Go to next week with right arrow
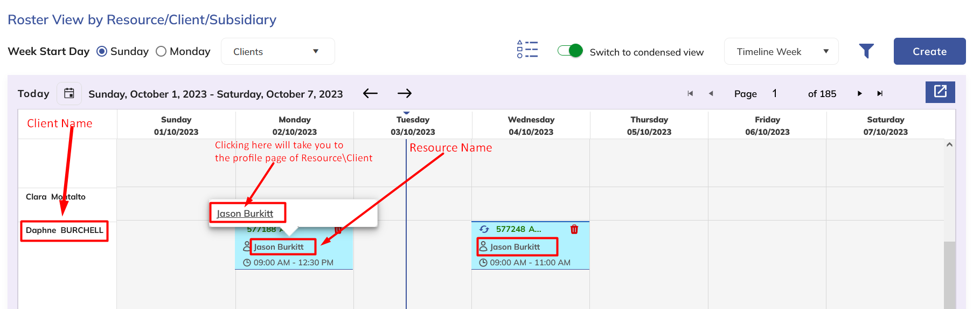The height and width of the screenshot is (309, 980). pyautogui.click(x=405, y=93)
